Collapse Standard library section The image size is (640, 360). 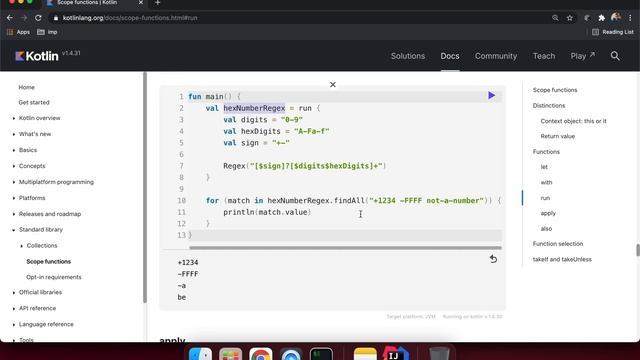pos(40,229)
